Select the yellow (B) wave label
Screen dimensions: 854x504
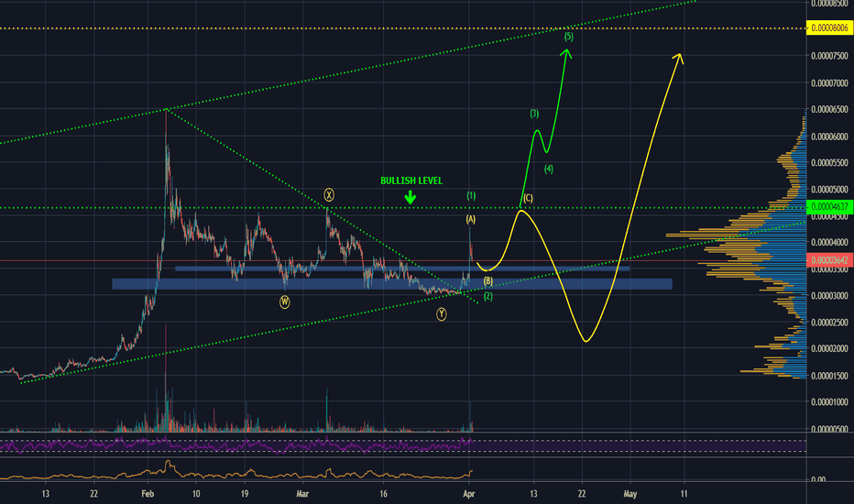(488, 281)
